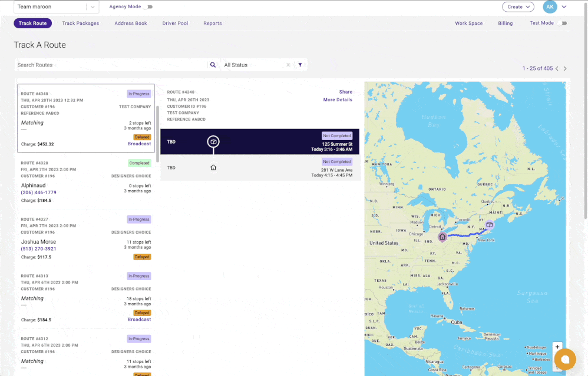The width and height of the screenshot is (588, 376).
Task: Open the orange chat widget
Action: (x=565, y=360)
